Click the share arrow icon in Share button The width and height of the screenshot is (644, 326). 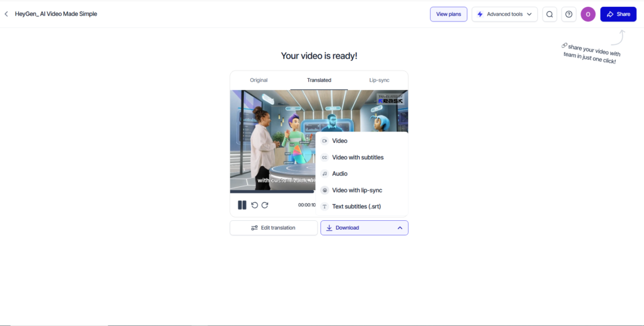tap(610, 14)
